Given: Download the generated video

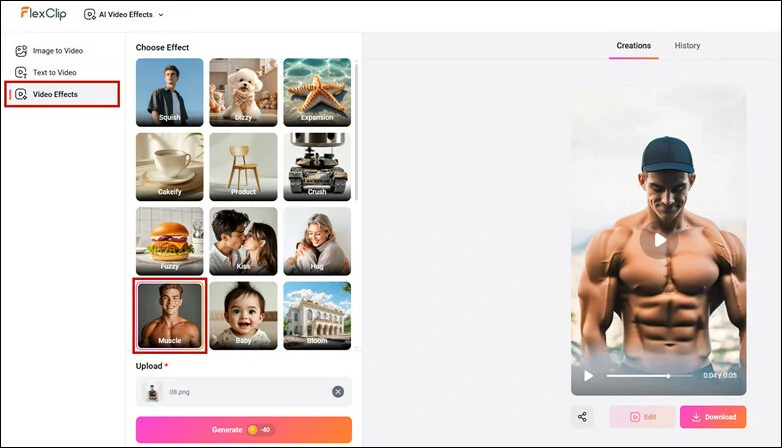Looking at the screenshot, I should click(713, 417).
